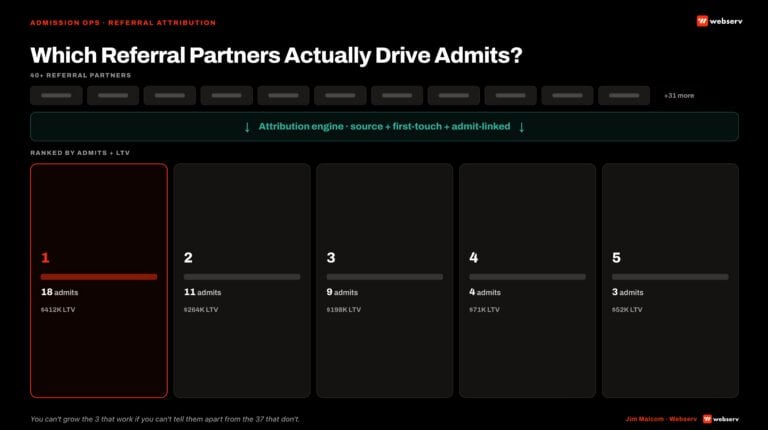
Task: Select the '3 admits' text
Action: point(627,292)
